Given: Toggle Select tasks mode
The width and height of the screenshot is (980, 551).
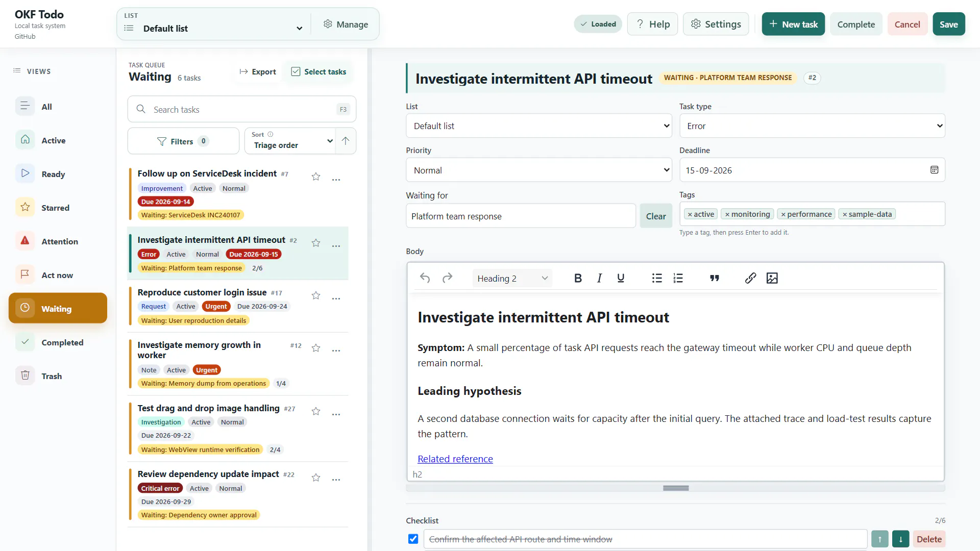Looking at the screenshot, I should click(x=318, y=72).
